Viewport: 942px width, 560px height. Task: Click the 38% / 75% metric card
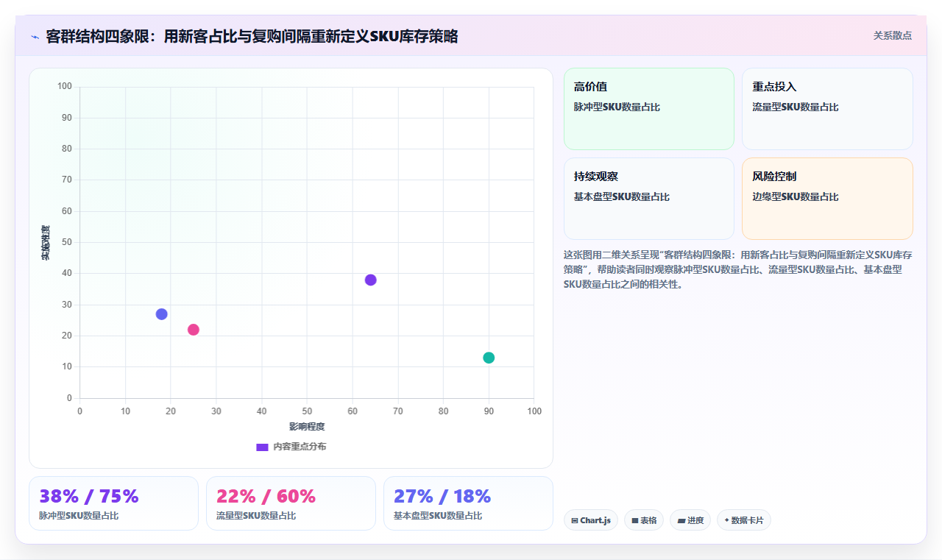113,503
